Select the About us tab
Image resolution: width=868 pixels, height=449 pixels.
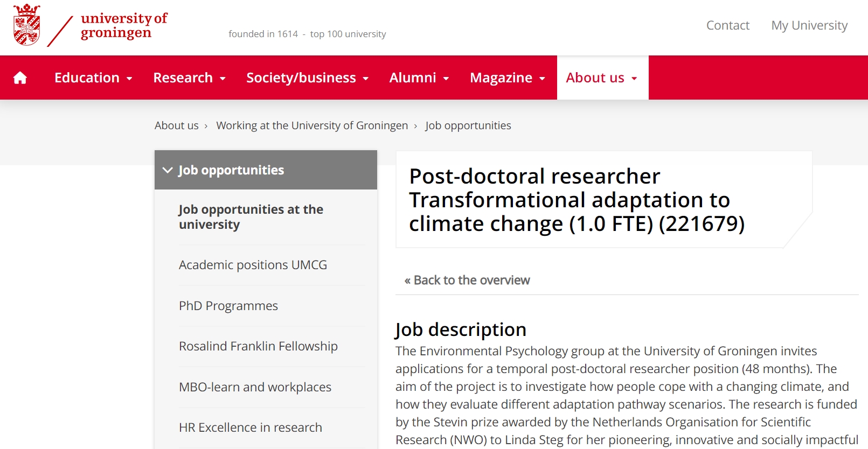pos(602,78)
